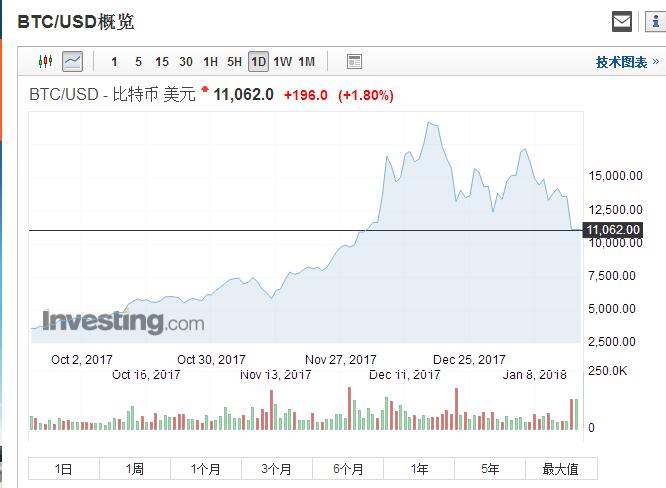Screen dimensions: 666x488
Task: Select the 3个月 range tab
Action: [x=276, y=468]
